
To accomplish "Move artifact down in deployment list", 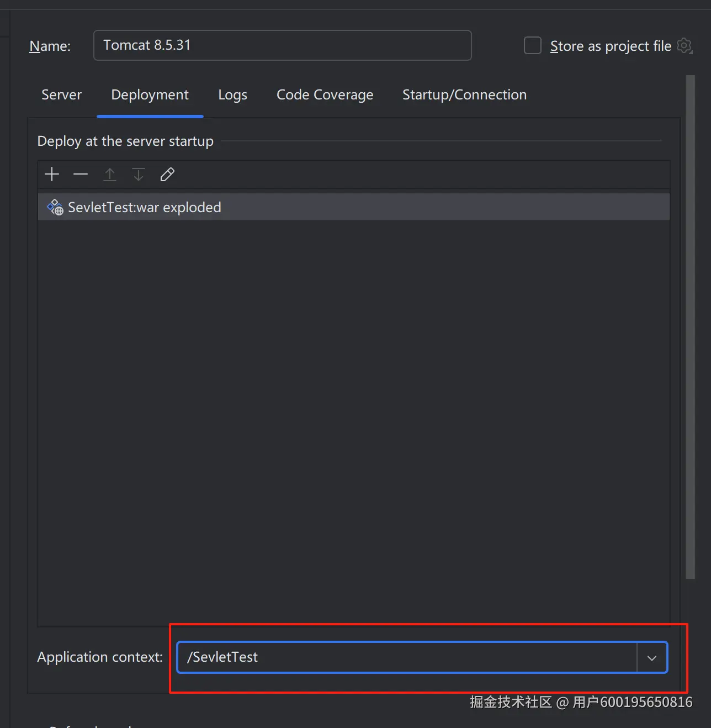I will tap(139, 175).
